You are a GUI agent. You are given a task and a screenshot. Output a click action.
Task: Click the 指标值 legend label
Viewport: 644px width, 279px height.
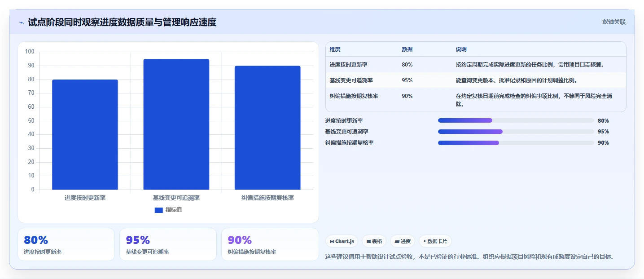point(174,210)
